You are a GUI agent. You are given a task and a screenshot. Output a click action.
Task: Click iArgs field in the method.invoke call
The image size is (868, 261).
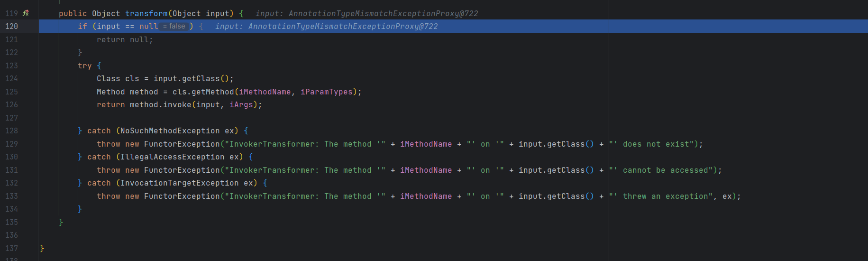tap(241, 105)
